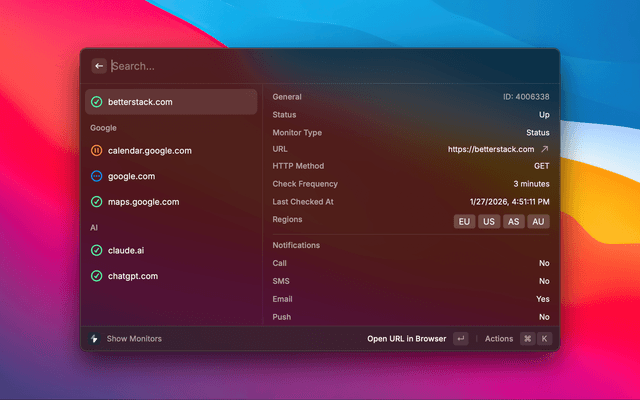Open the external link arrow next to URL

[x=545, y=149]
